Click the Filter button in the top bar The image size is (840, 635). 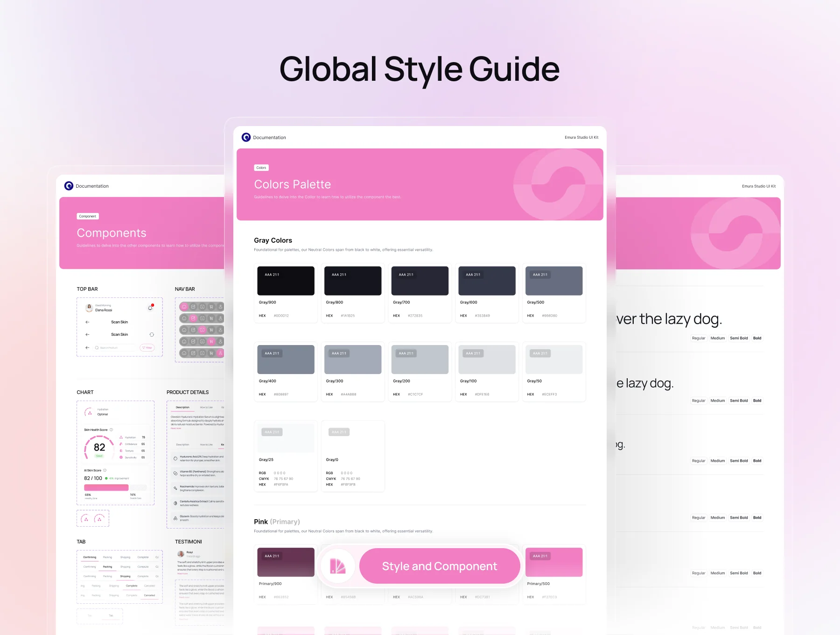coord(147,348)
